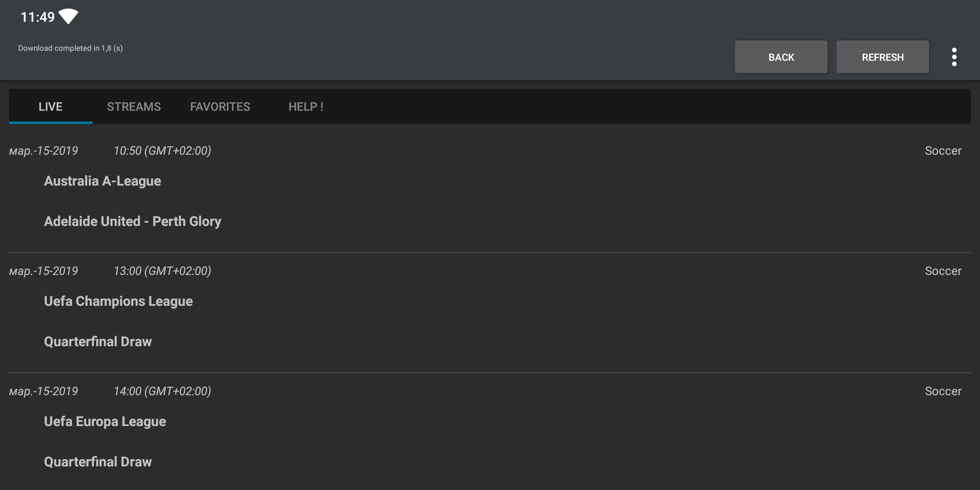This screenshot has height=490, width=980.
Task: Select Adelaide United - Perth Glory match
Action: pyautogui.click(x=132, y=221)
